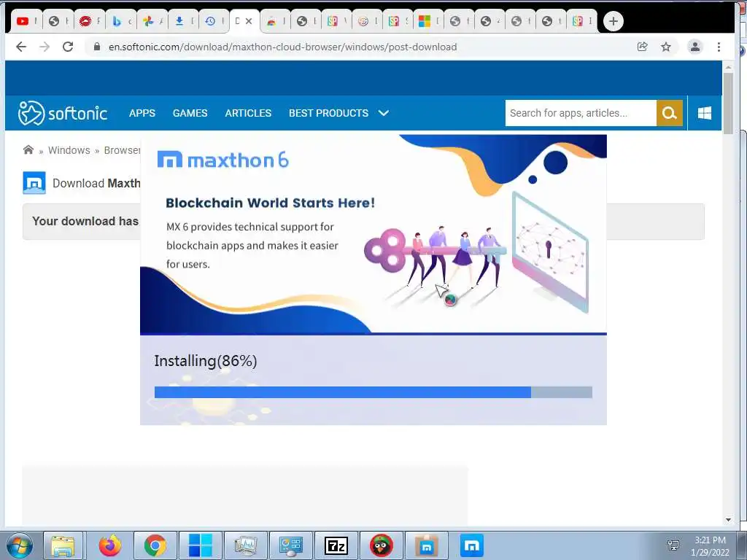Open the system monitor taskbar icon
Viewport: 747px width, 560px height.
[245, 545]
